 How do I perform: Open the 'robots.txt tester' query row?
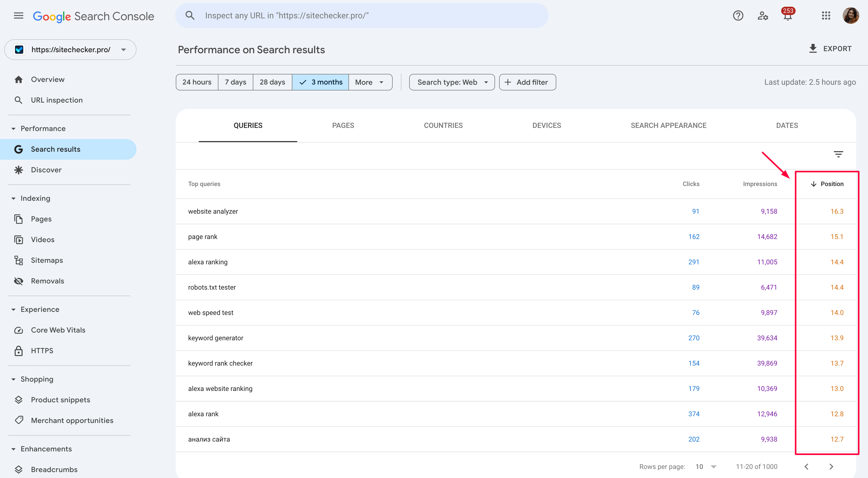tap(515, 287)
